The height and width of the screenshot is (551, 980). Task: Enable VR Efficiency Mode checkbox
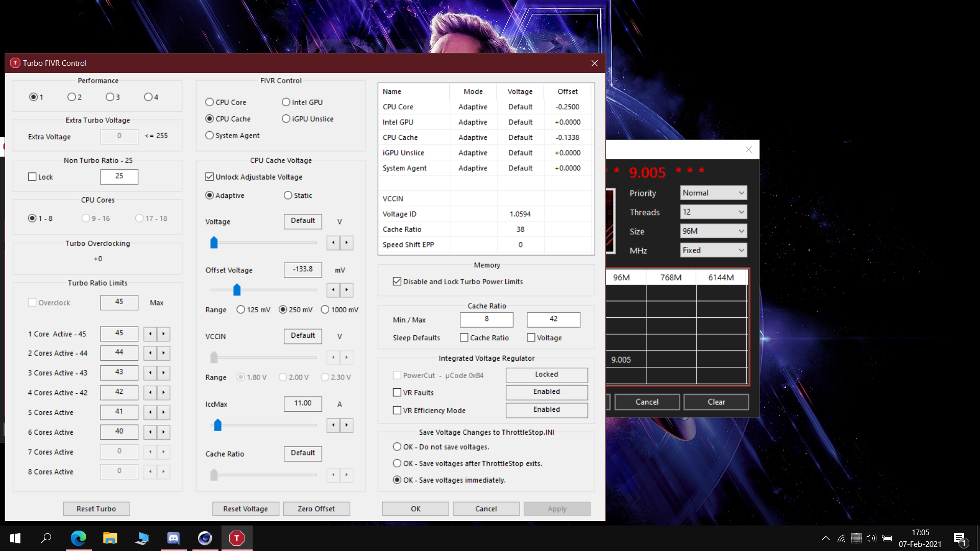(x=429, y=410)
